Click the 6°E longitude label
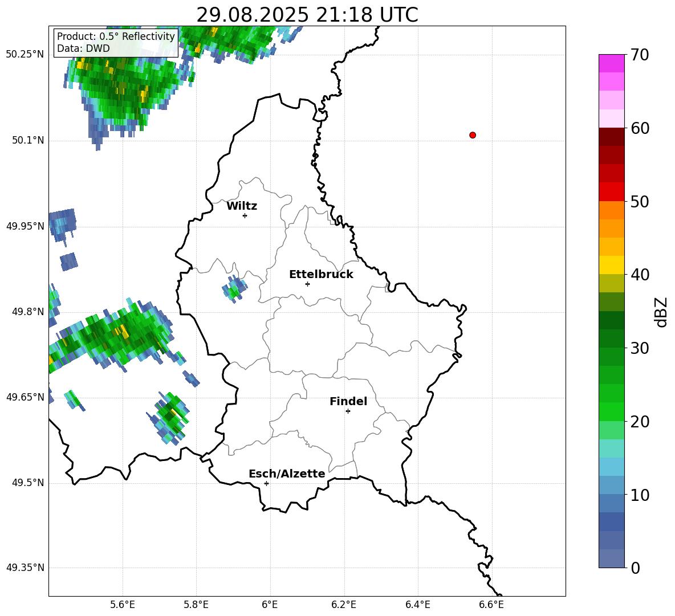 point(270,605)
